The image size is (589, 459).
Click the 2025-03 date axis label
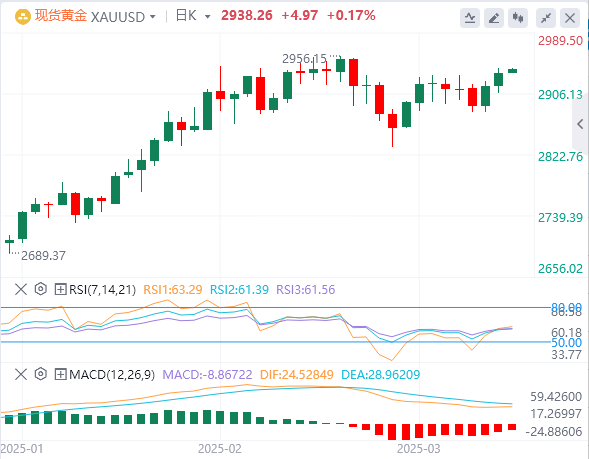click(418, 448)
